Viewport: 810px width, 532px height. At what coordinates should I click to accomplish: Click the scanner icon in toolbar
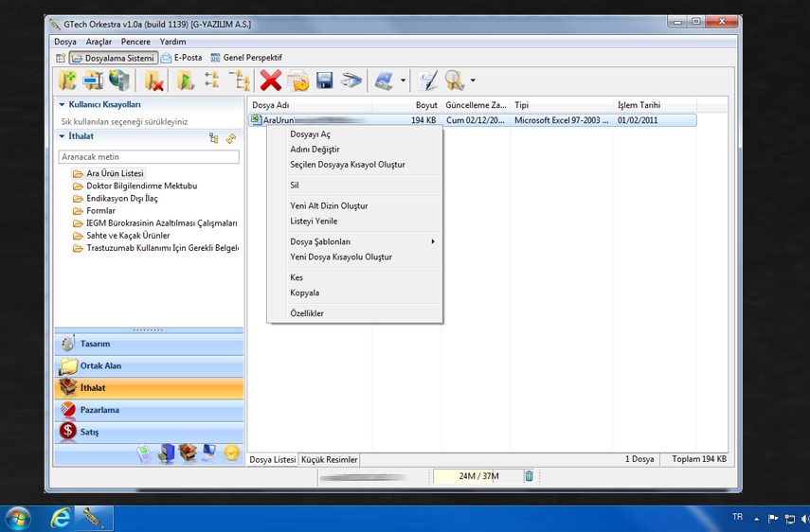pyautogui.click(x=351, y=81)
